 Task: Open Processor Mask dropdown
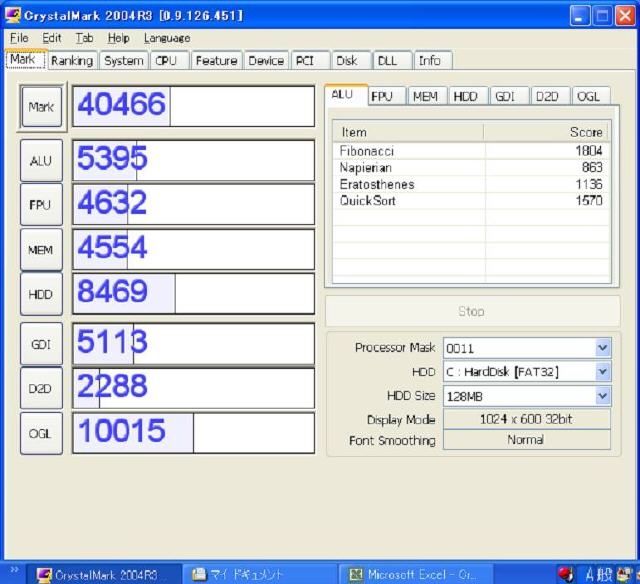(602, 348)
